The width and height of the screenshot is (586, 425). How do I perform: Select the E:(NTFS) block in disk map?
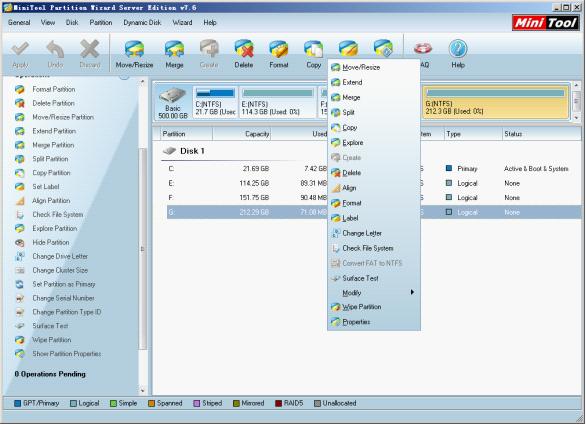tap(278, 102)
